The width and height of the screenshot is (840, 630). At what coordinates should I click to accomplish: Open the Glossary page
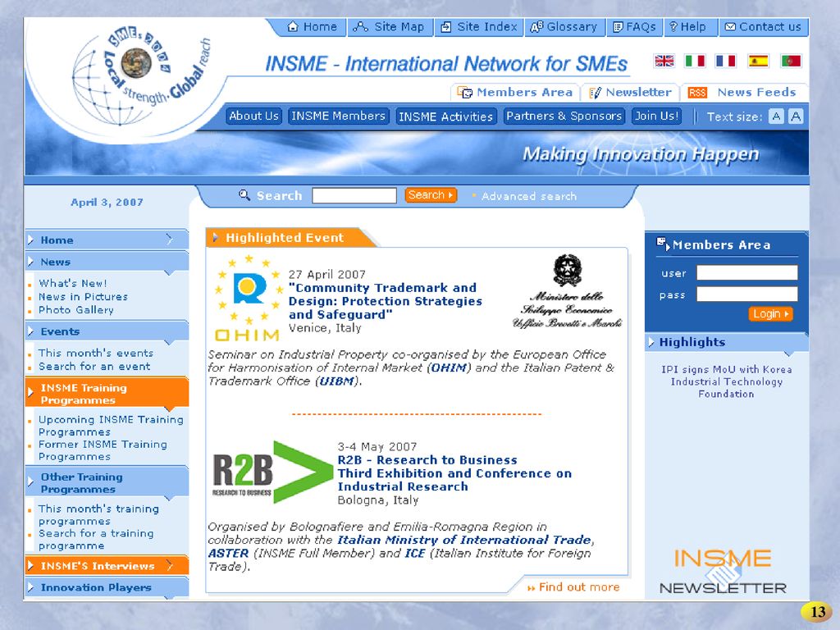[x=564, y=27]
